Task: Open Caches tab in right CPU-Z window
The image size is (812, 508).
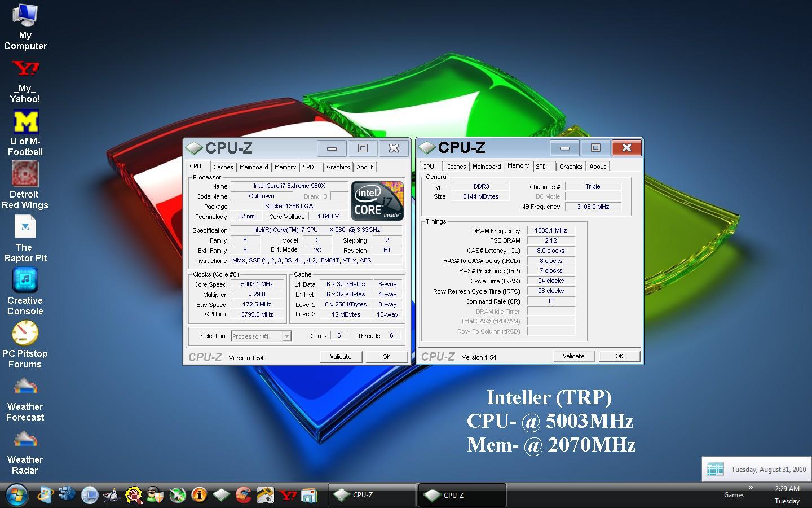Action: point(456,167)
